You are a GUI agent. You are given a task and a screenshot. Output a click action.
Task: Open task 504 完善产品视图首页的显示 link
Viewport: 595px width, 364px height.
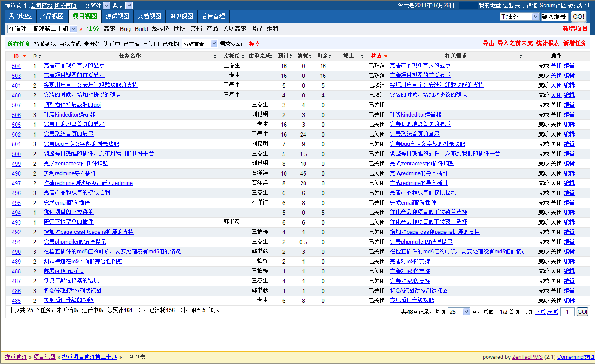(74, 65)
